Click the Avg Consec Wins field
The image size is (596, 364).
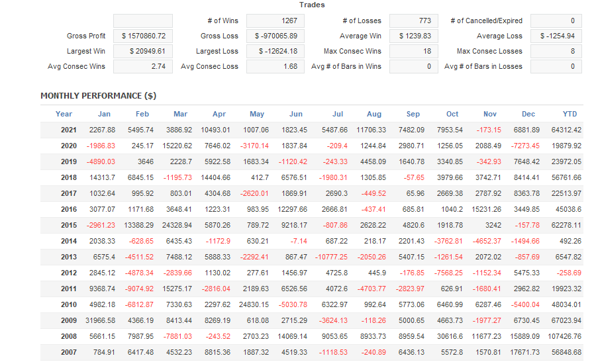pyautogui.click(x=143, y=66)
